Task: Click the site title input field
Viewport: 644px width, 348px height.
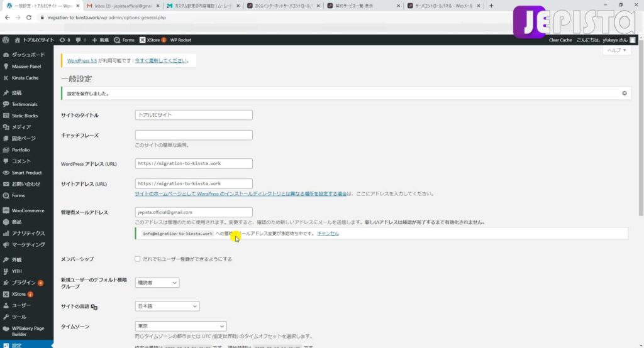Action: 194,115
